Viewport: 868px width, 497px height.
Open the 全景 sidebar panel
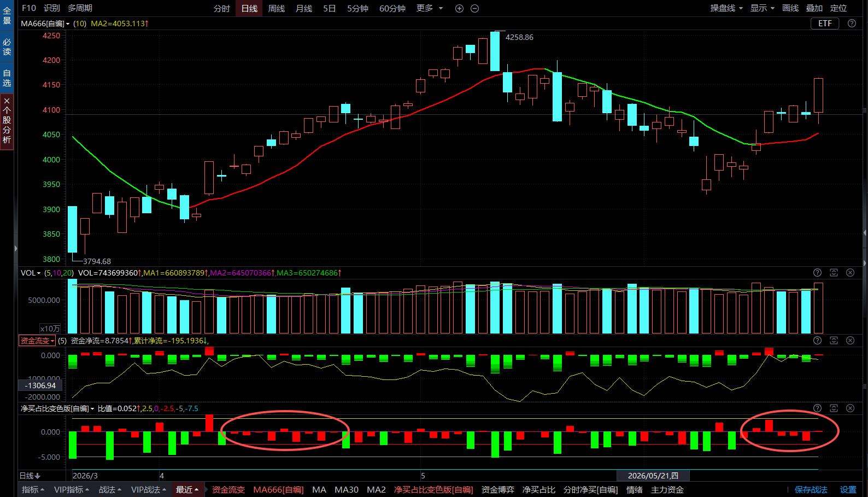[x=7, y=15]
